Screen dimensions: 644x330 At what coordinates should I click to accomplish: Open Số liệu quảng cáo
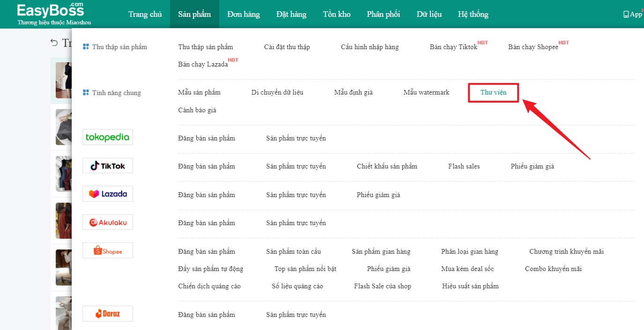[x=297, y=286]
